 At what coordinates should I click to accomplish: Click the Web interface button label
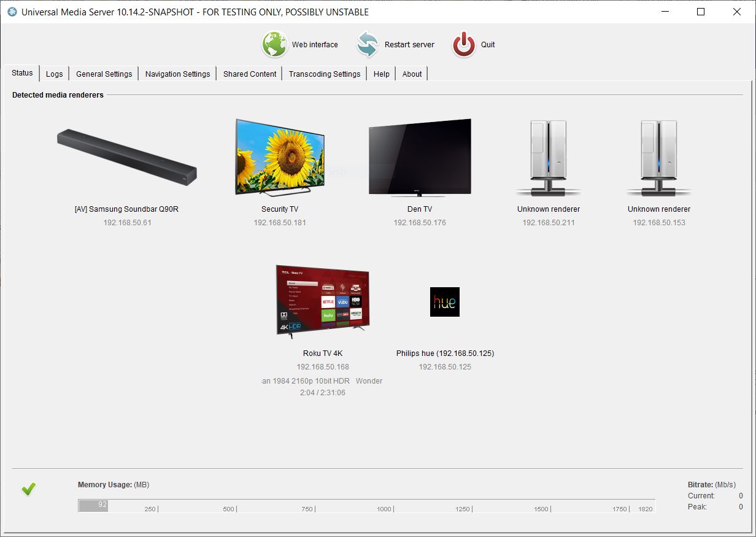click(315, 45)
